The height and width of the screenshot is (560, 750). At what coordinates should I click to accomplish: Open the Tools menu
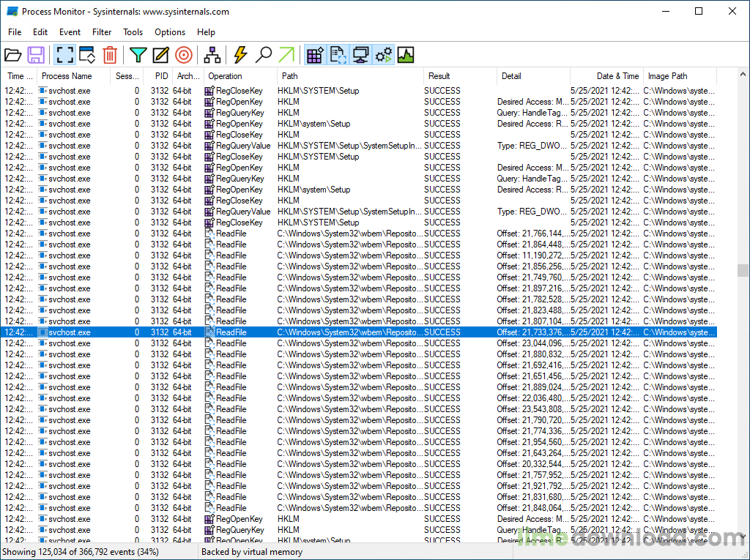pos(133,32)
